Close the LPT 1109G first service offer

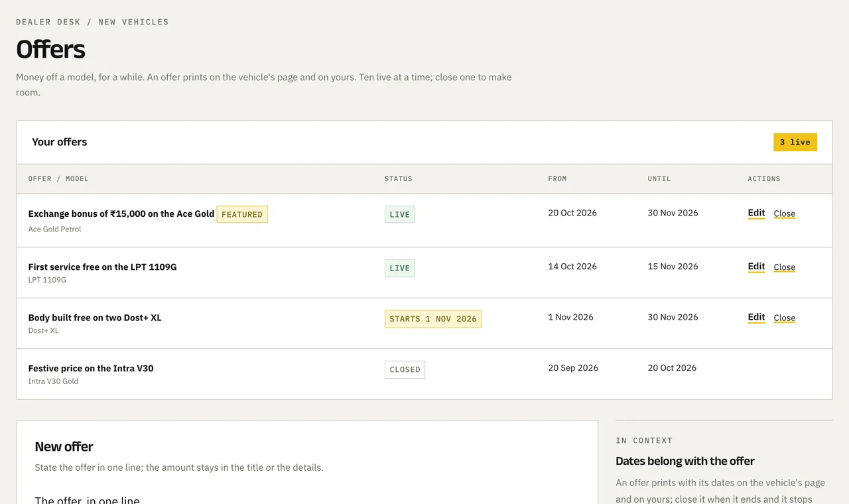coord(784,267)
